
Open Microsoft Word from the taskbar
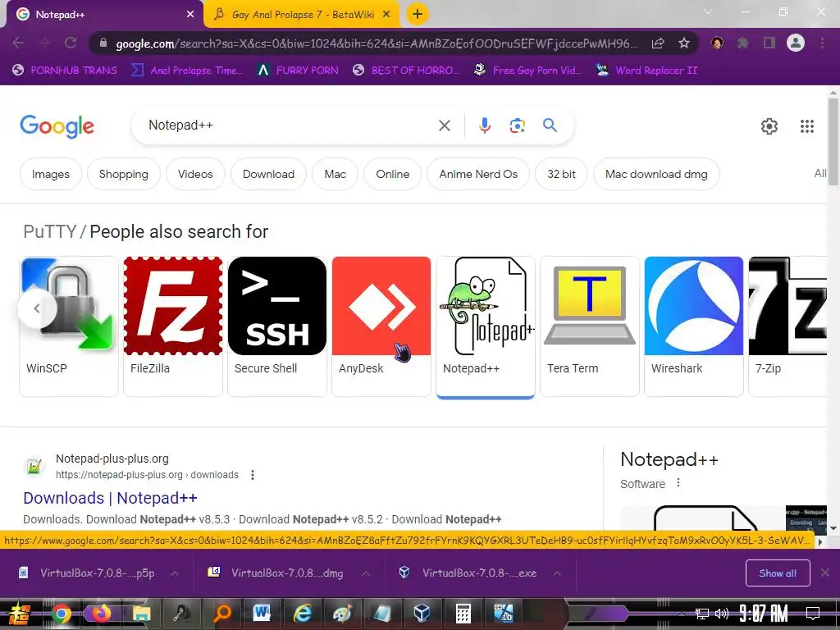tap(262, 614)
